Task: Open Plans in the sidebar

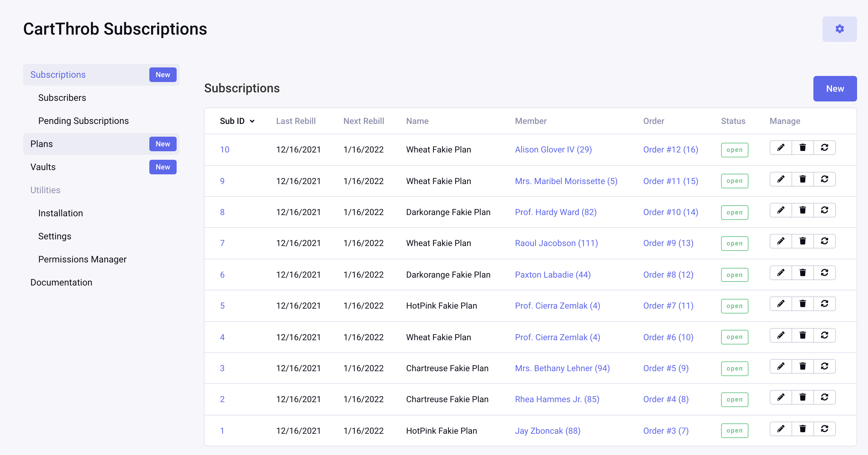Action: point(42,144)
